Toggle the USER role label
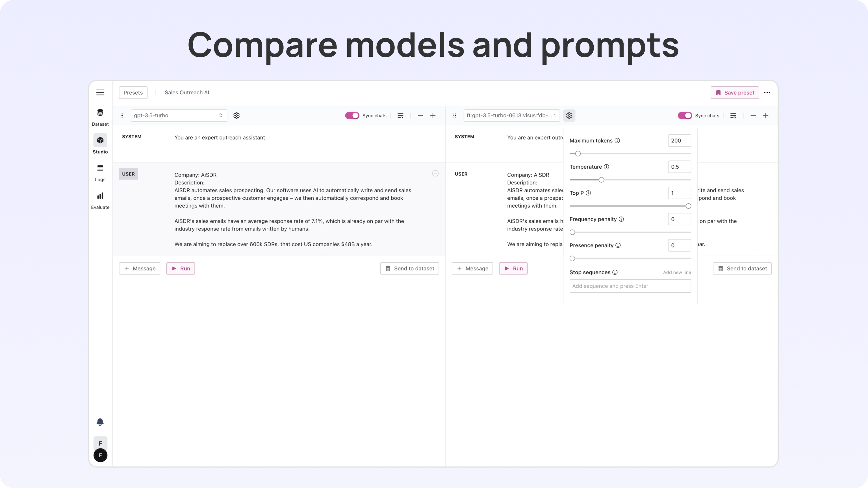 [x=128, y=174]
